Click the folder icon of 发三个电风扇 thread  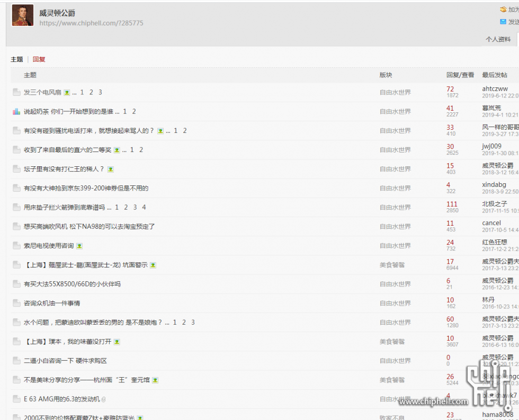click(16, 92)
